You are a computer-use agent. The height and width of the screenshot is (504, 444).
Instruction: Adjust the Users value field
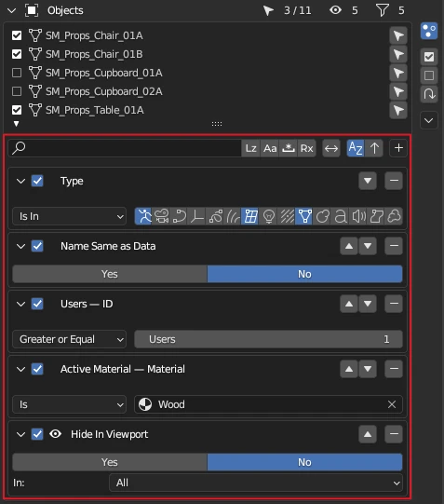[268, 339]
